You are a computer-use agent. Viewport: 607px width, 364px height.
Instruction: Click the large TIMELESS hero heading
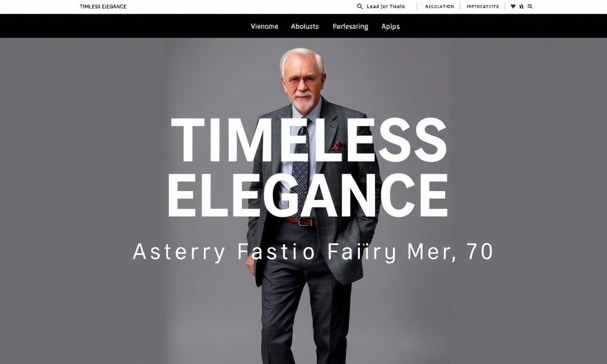tap(308, 140)
